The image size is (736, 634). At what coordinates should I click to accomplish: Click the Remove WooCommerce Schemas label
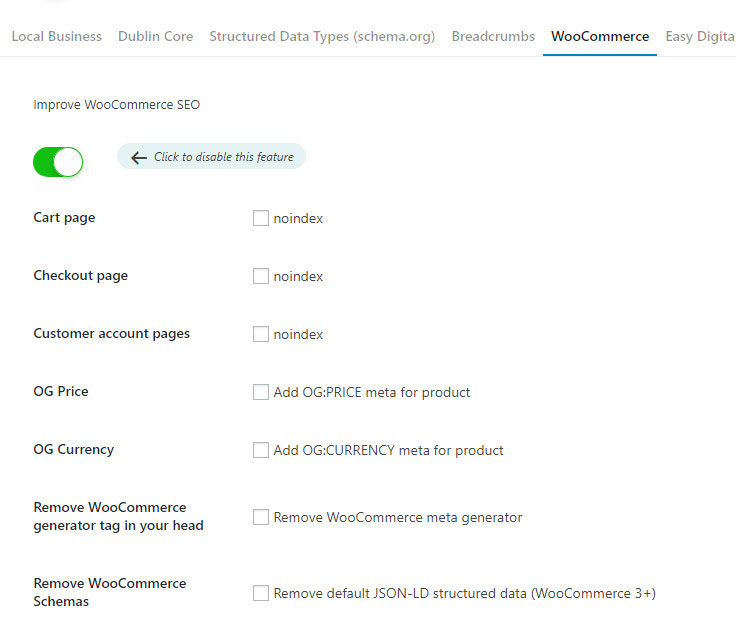110,592
